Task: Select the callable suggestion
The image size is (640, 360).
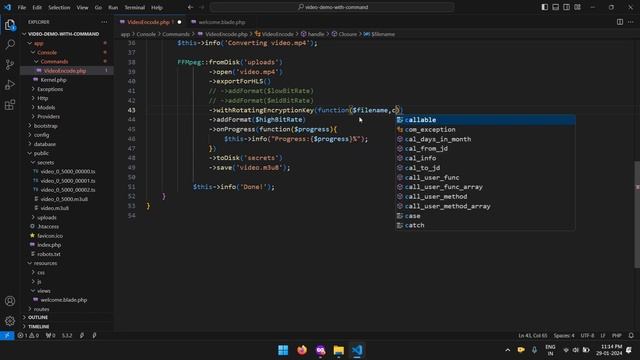Action: (x=485, y=120)
